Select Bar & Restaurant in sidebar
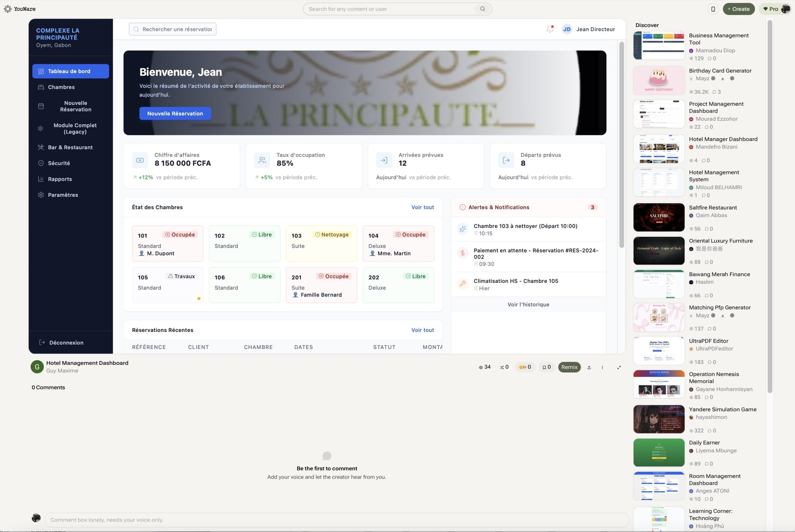 pos(70,147)
